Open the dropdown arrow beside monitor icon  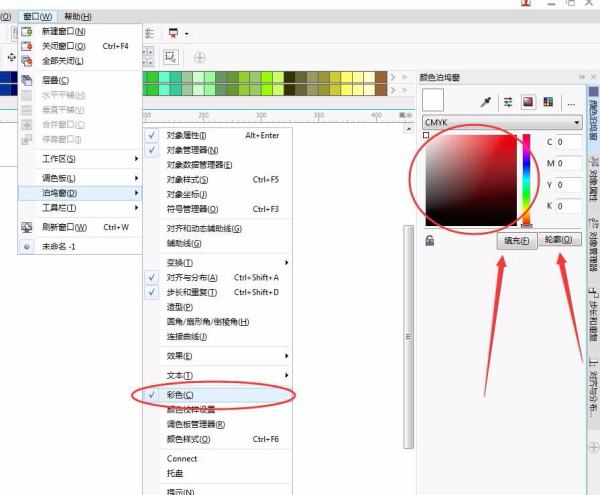click(186, 34)
